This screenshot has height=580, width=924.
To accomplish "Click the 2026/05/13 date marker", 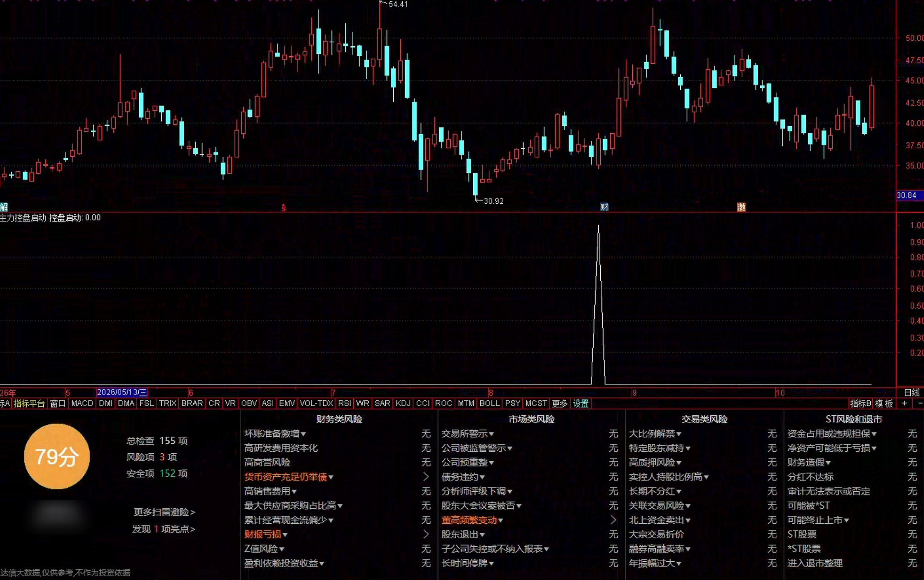I will 122,392.
